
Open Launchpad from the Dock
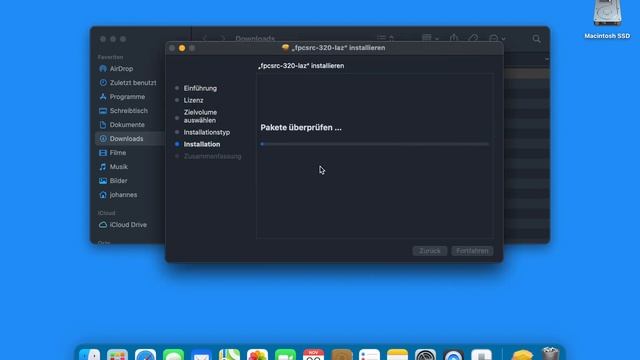click(x=118, y=354)
